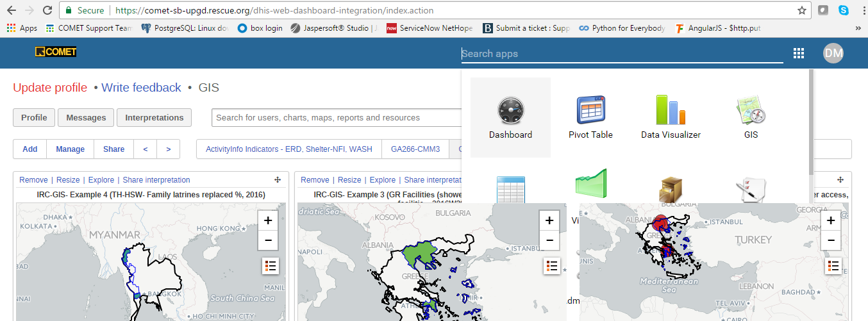Switch to the Interpretations tab
The height and width of the screenshot is (321, 868).
[154, 118]
